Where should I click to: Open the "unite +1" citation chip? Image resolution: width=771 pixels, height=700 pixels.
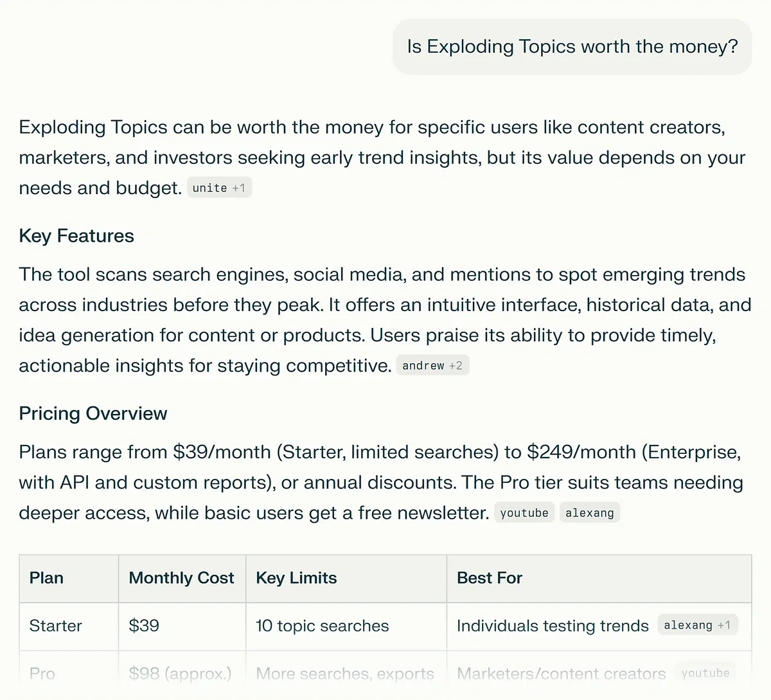coord(219,187)
